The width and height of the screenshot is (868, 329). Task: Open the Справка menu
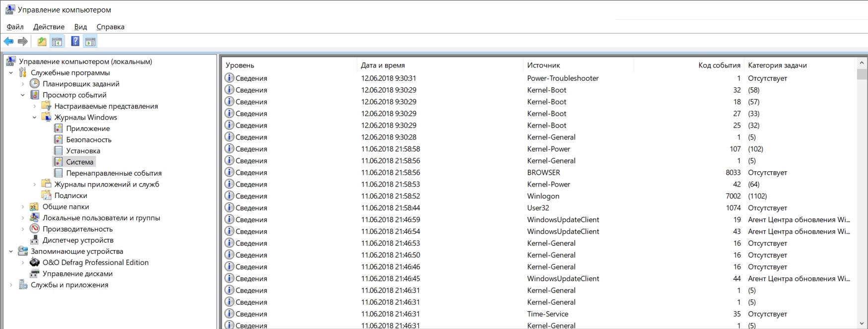point(110,27)
